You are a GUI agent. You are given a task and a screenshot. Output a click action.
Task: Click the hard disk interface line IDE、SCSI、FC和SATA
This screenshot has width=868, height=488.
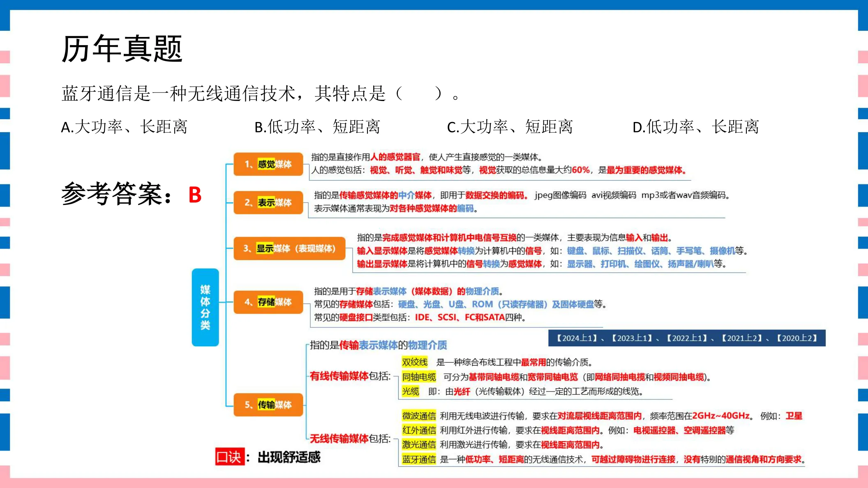[420, 317]
